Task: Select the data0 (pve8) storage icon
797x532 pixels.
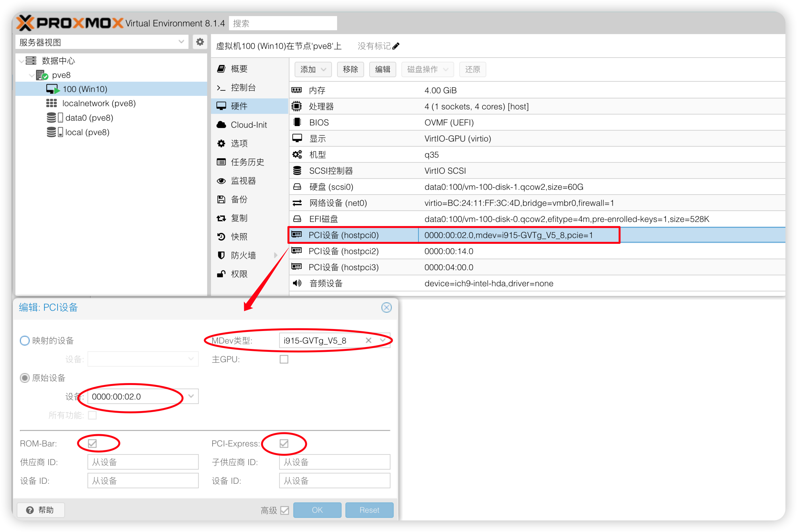Action: click(55, 118)
